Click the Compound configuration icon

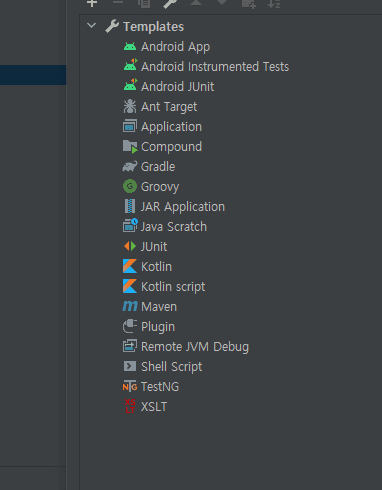coord(130,146)
